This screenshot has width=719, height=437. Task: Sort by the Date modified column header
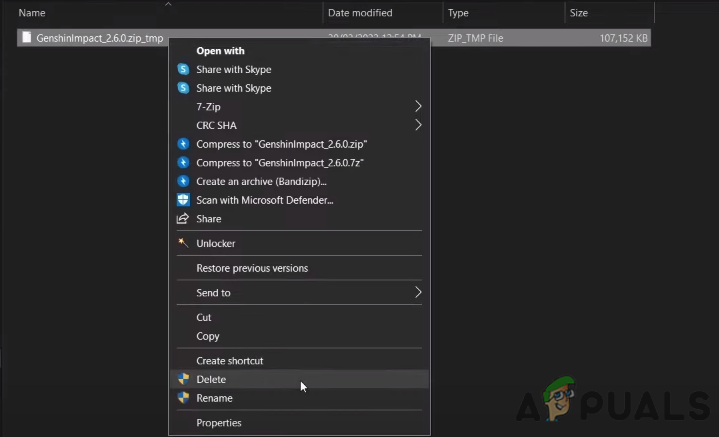click(358, 13)
